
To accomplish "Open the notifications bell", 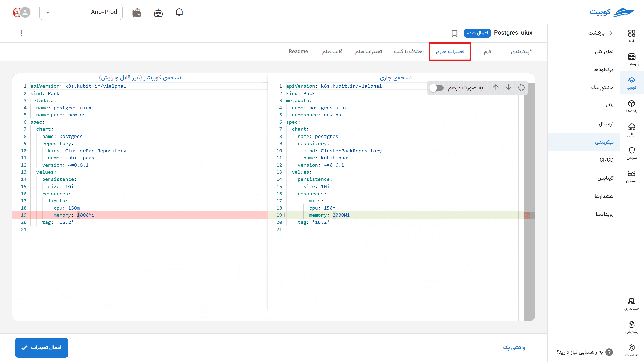I will (x=179, y=12).
